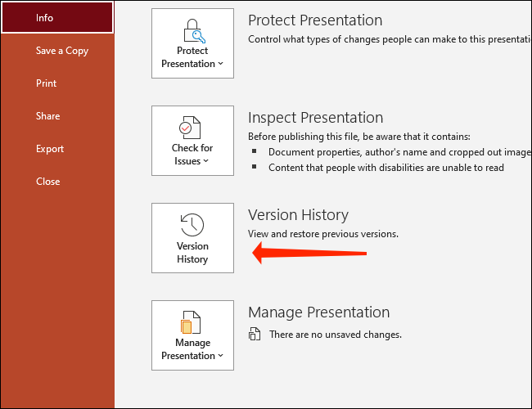The image size is (532, 409).
Task: Click the Version History clock icon
Action: coord(192,224)
